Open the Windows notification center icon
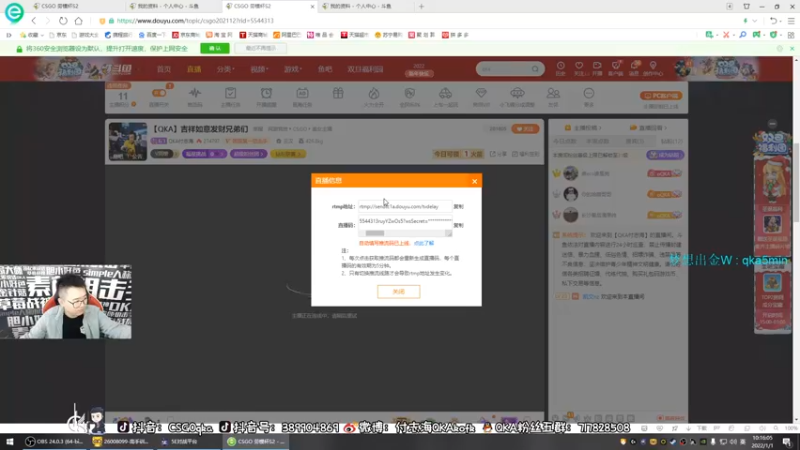 pos(787,442)
